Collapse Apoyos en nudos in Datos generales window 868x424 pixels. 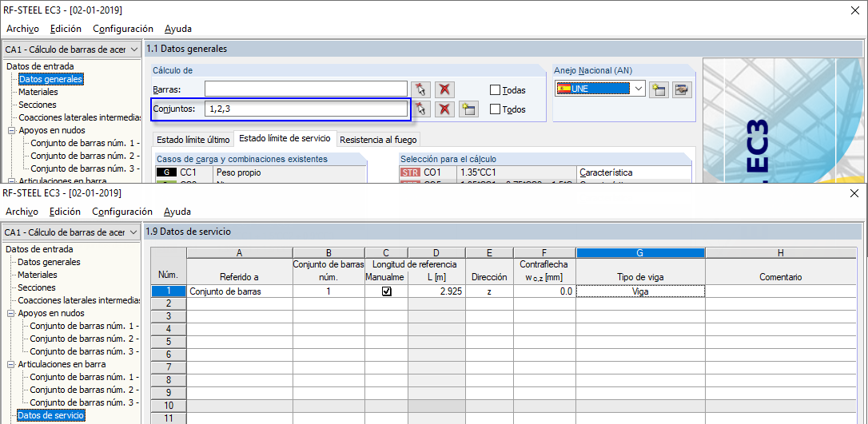coord(11,131)
